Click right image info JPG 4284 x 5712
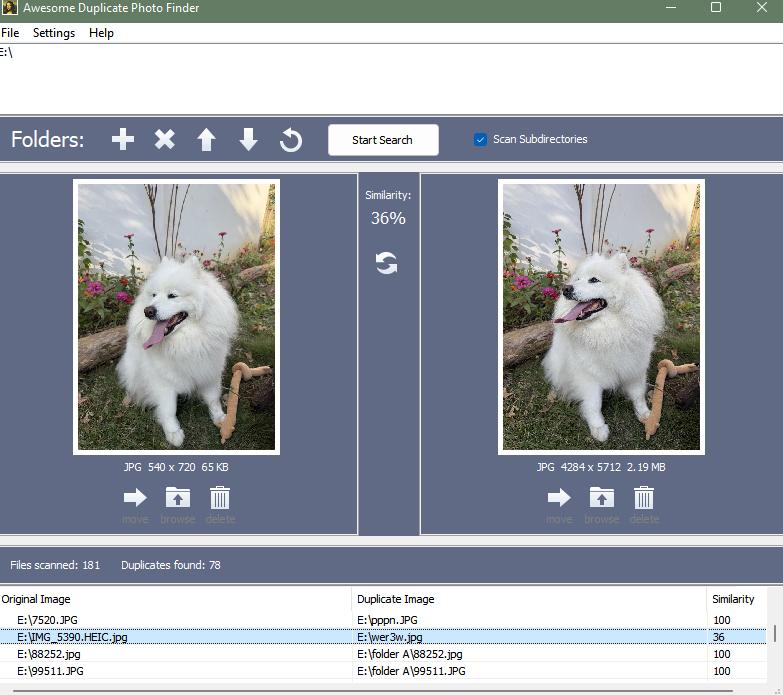Image resolution: width=783 pixels, height=695 pixels. tap(601, 467)
